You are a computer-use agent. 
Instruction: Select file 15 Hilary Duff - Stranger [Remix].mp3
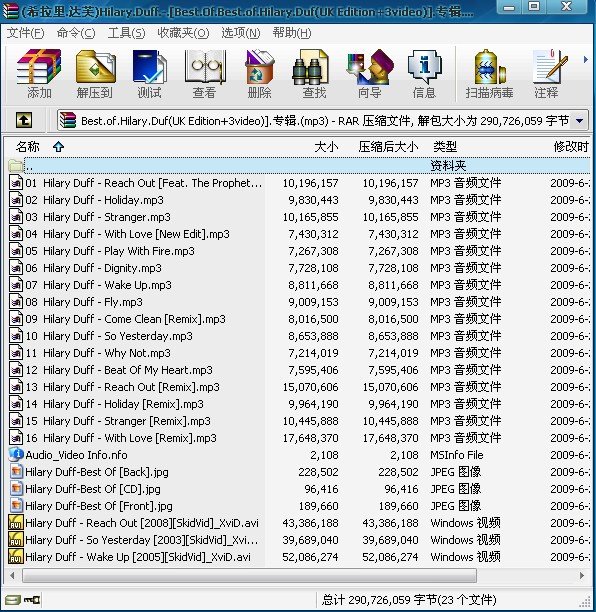pyautogui.click(x=118, y=421)
